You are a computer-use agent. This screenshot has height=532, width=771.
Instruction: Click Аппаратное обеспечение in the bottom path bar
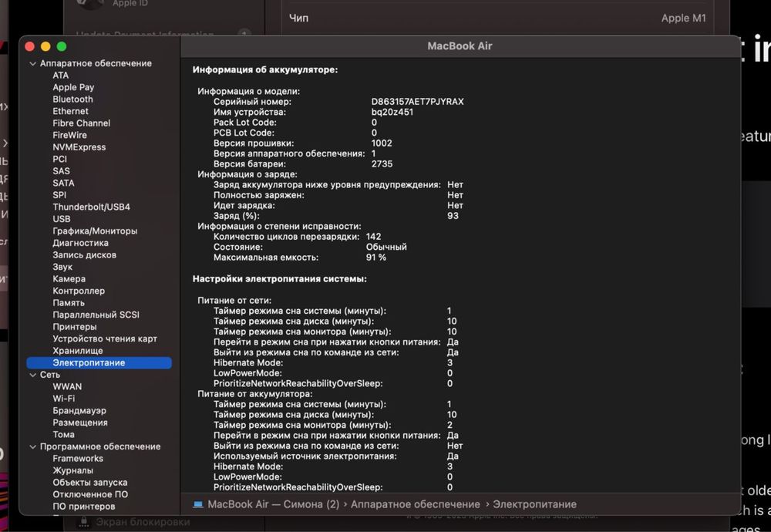pyautogui.click(x=415, y=504)
